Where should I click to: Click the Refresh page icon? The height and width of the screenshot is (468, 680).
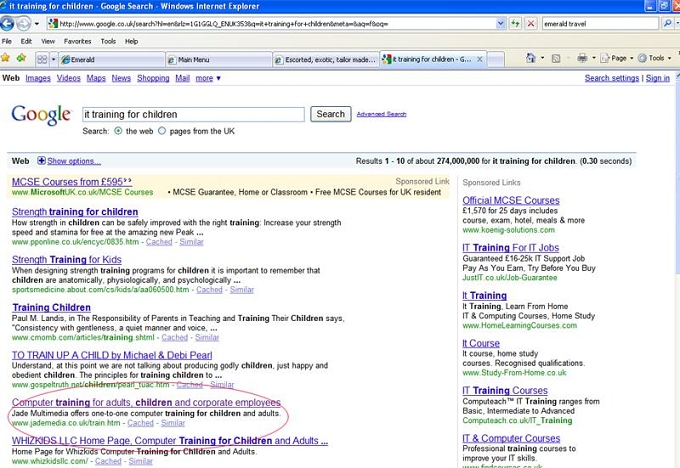[515, 23]
